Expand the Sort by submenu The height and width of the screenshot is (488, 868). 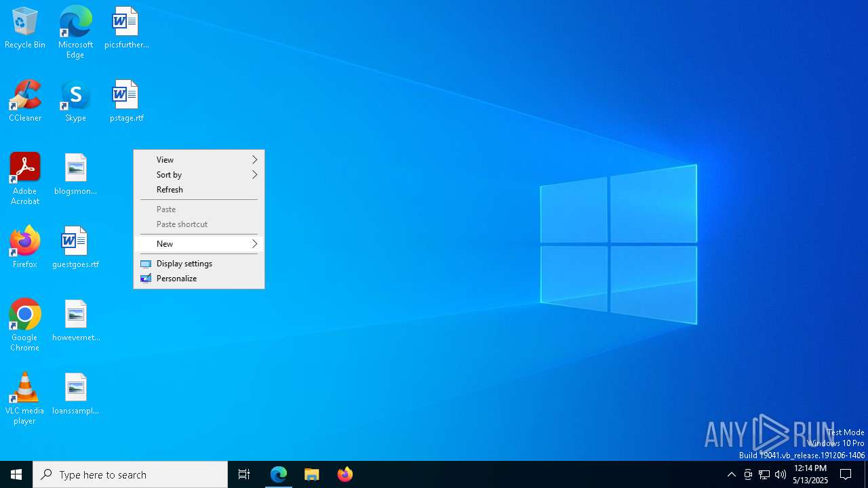[199, 175]
